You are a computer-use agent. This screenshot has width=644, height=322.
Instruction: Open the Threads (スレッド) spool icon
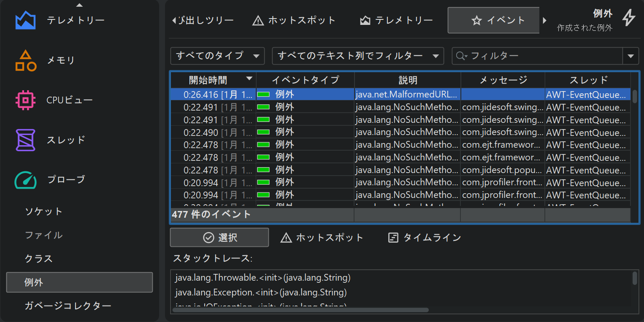[x=25, y=140]
